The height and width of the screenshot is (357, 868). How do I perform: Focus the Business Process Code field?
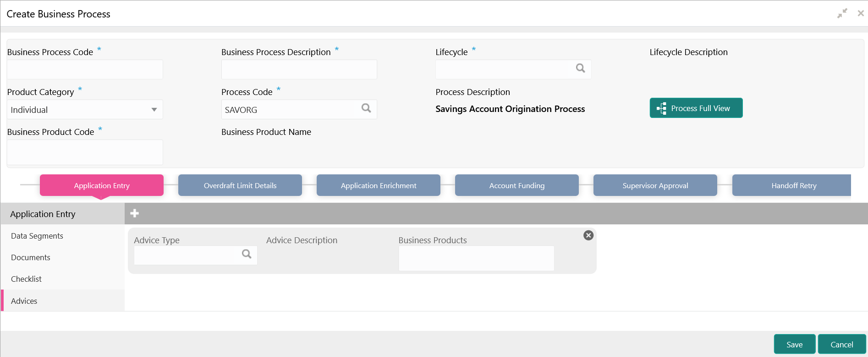tap(85, 70)
